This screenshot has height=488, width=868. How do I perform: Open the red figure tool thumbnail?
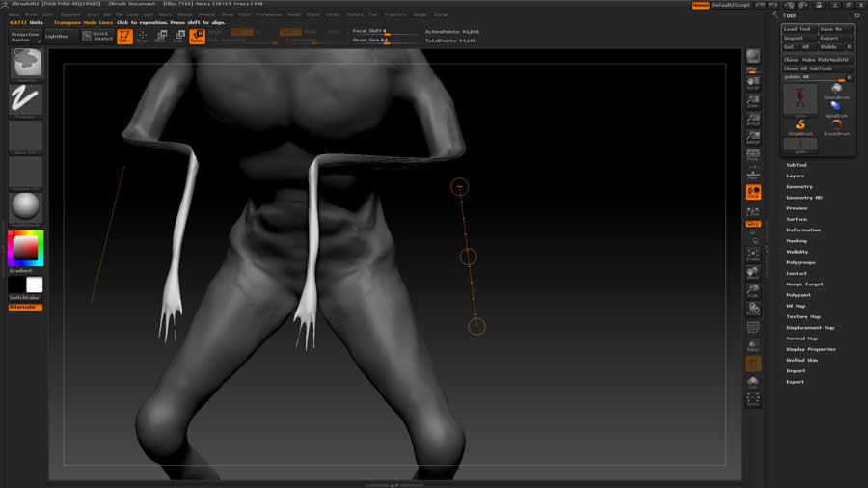(800, 99)
